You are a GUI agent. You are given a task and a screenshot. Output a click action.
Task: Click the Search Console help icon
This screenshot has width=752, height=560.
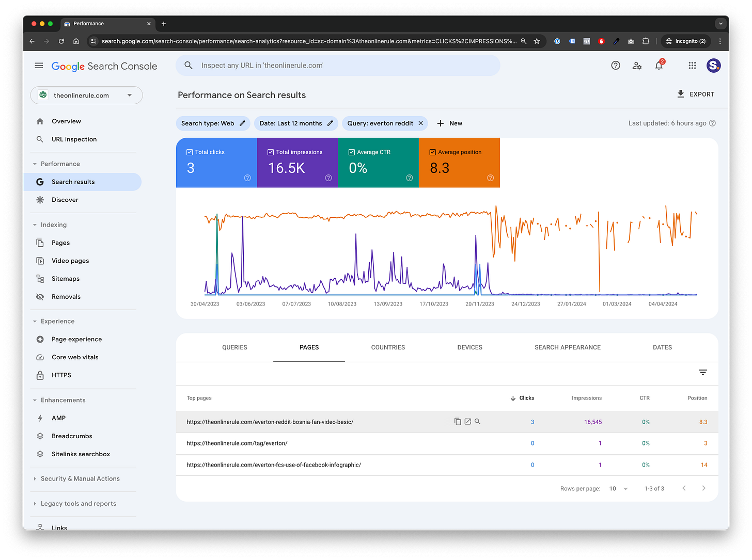point(616,66)
